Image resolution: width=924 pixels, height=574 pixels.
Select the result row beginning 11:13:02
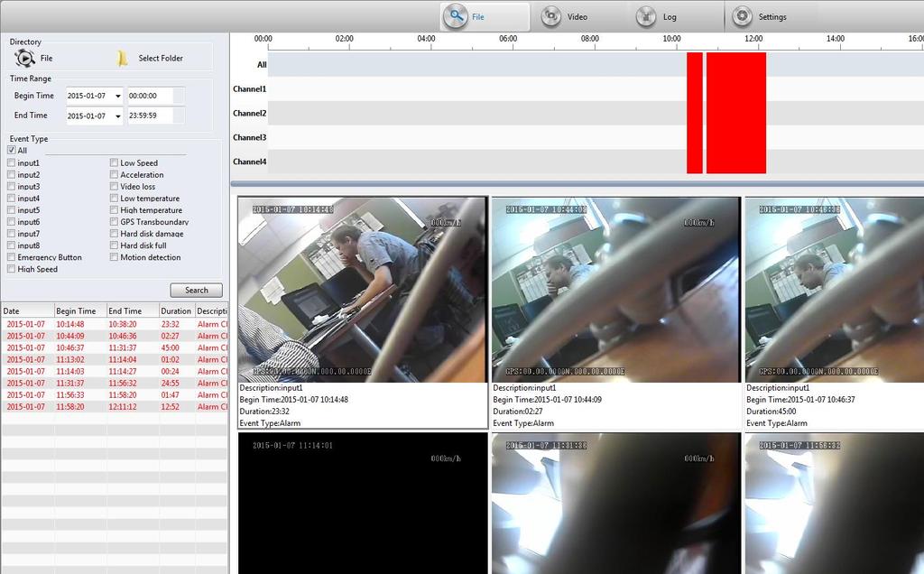115,359
